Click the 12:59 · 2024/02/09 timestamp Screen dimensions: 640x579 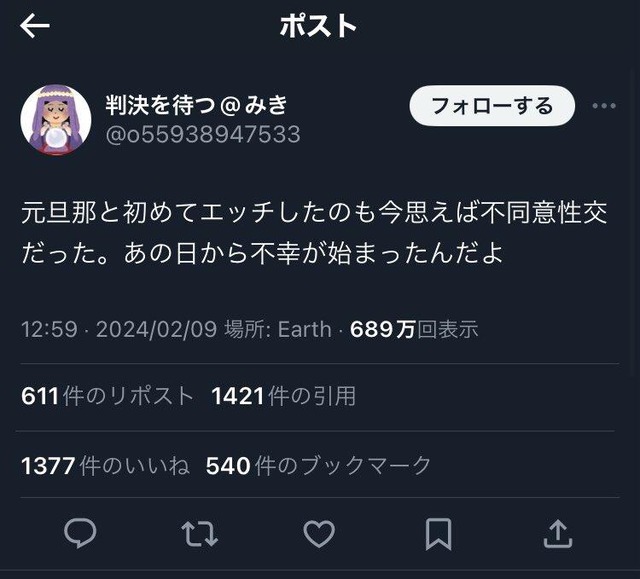tap(119, 329)
